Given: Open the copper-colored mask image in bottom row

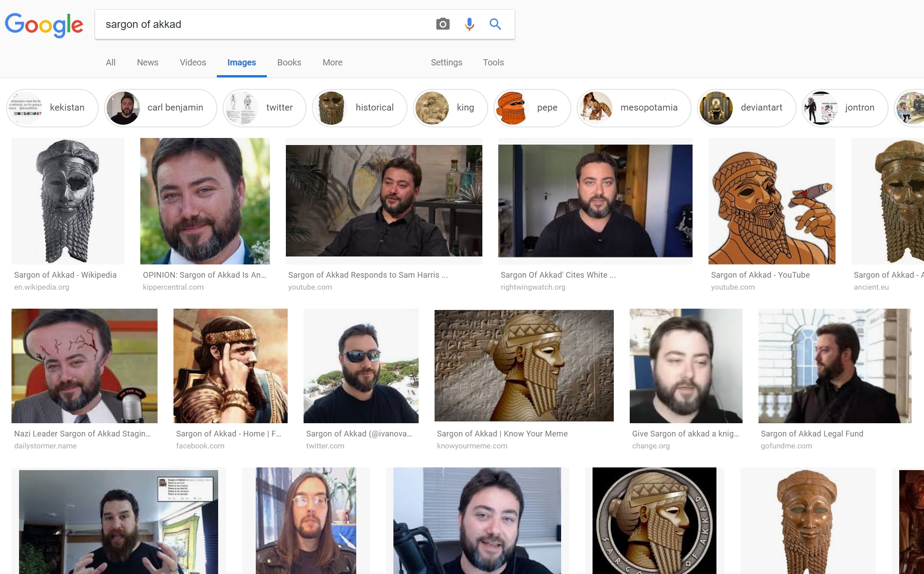Looking at the screenshot, I should pos(808,520).
